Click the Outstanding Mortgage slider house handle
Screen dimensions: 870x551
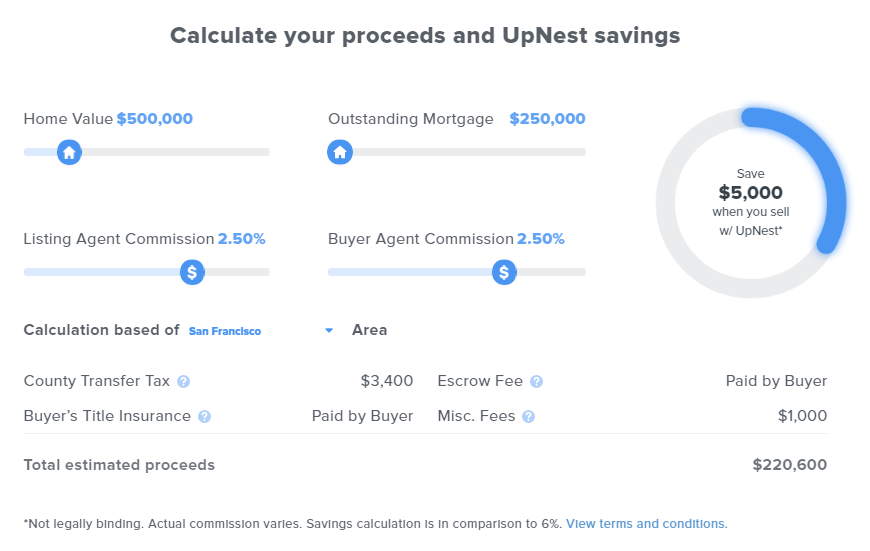click(340, 152)
